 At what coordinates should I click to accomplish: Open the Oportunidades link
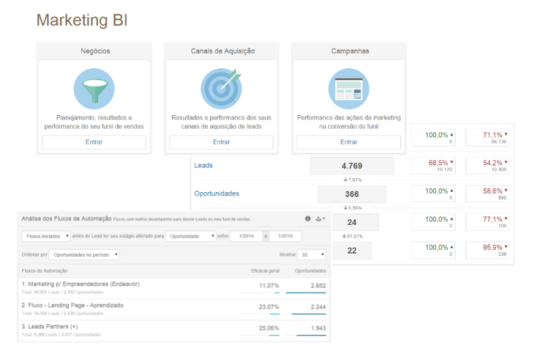pos(217,193)
